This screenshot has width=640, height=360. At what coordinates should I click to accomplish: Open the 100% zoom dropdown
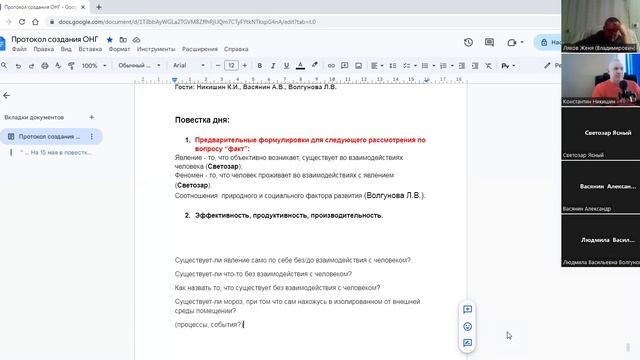coord(94,66)
